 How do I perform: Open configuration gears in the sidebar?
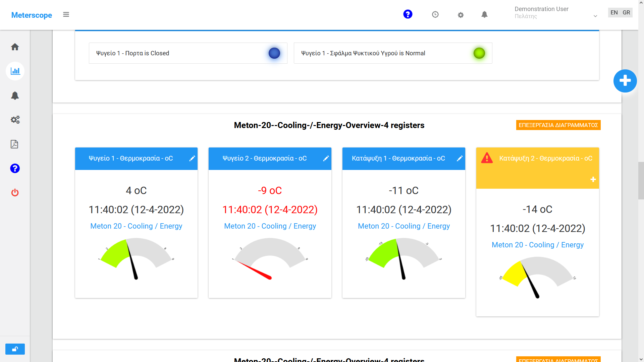pyautogui.click(x=15, y=120)
